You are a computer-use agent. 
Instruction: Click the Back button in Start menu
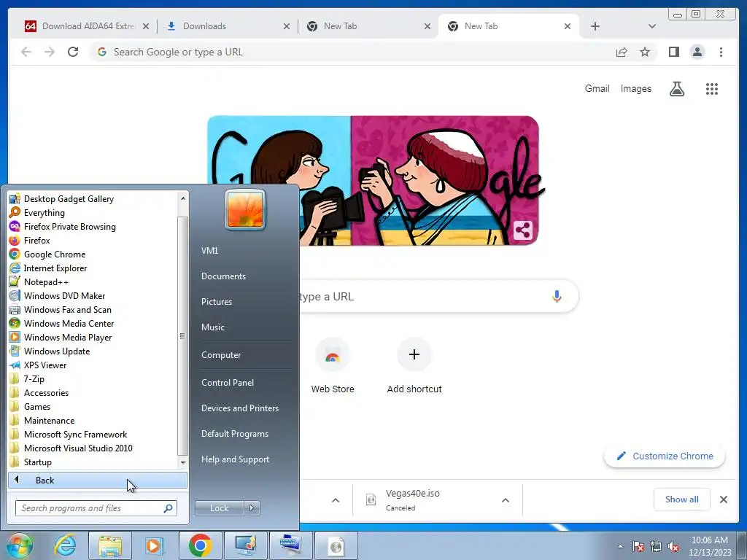98,481
